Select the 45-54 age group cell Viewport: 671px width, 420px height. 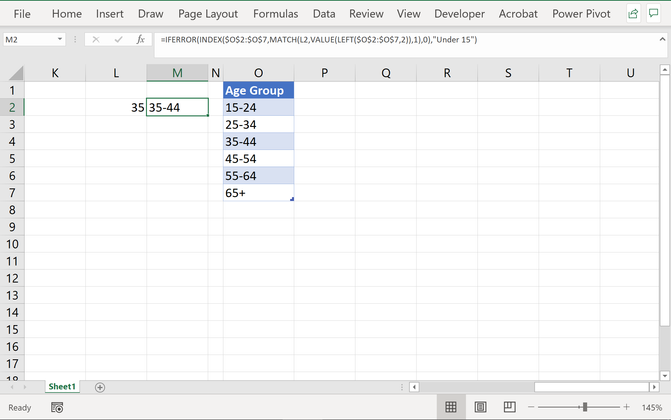pyautogui.click(x=258, y=159)
